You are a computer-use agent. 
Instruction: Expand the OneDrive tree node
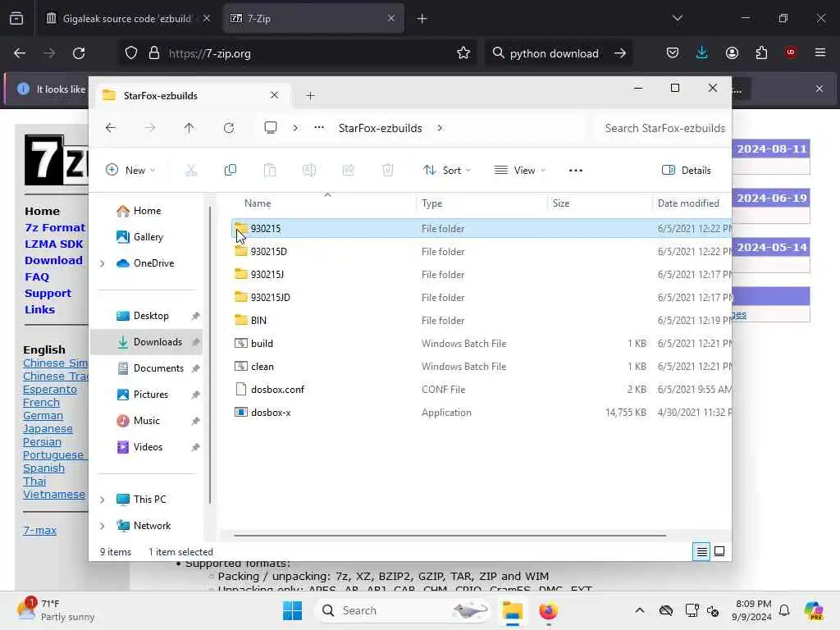103,263
